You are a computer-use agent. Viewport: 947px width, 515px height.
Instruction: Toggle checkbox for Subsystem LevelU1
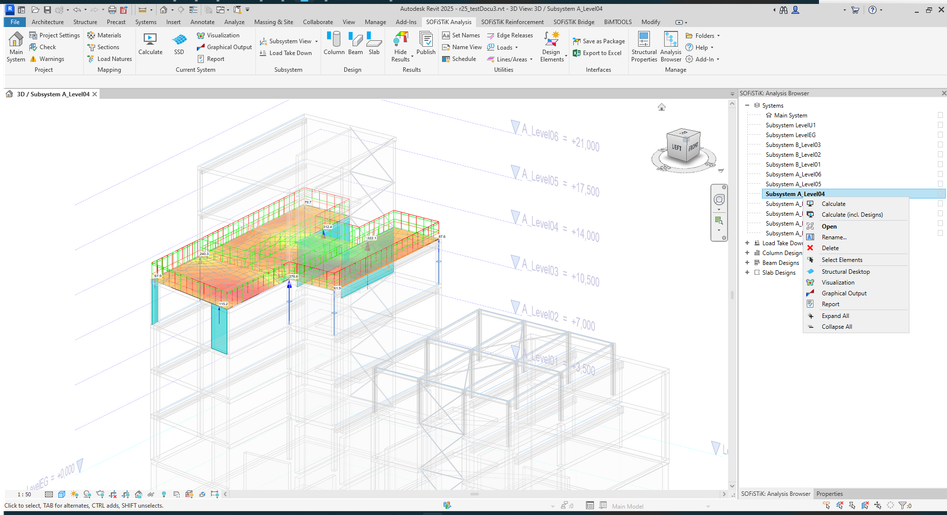click(x=940, y=125)
